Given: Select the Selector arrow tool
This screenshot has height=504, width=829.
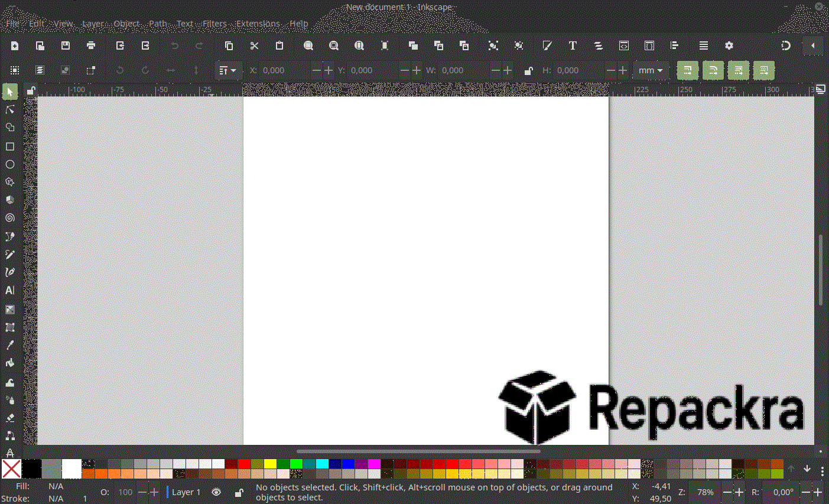Looking at the screenshot, I should click(x=10, y=92).
